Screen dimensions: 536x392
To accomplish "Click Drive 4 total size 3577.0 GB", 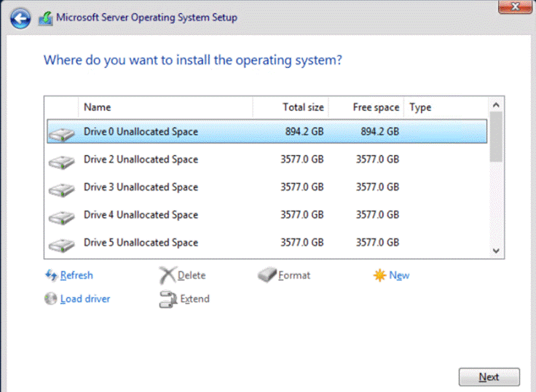I will 301,215.
